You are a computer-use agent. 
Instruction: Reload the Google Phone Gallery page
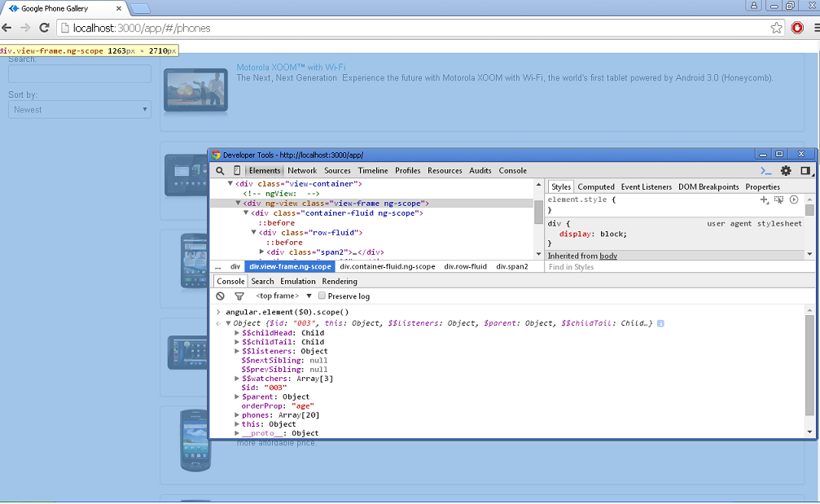(45, 28)
